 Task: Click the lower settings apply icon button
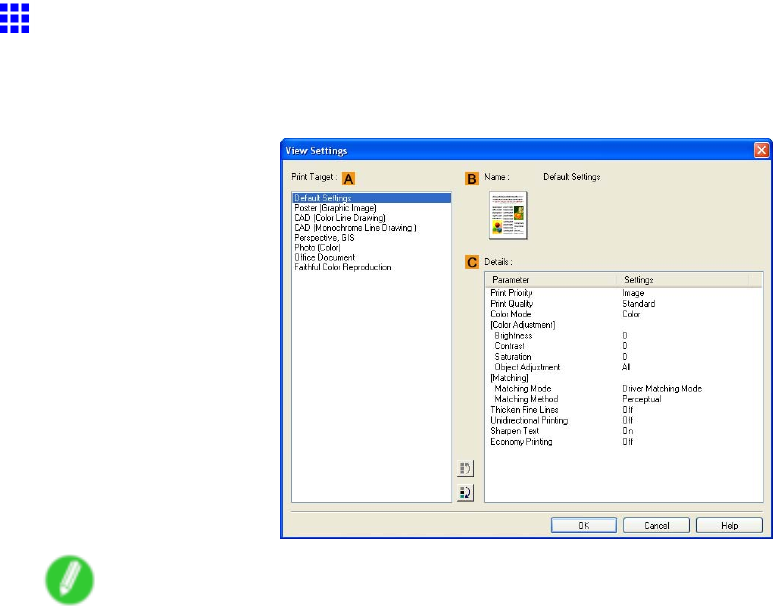465,491
